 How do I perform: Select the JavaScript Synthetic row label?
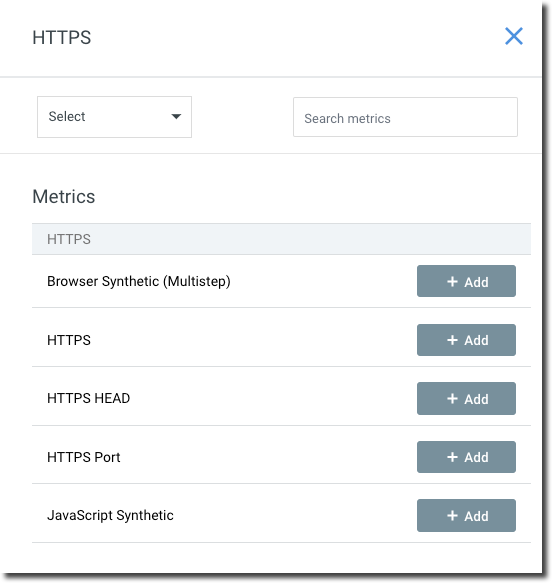pos(110,516)
